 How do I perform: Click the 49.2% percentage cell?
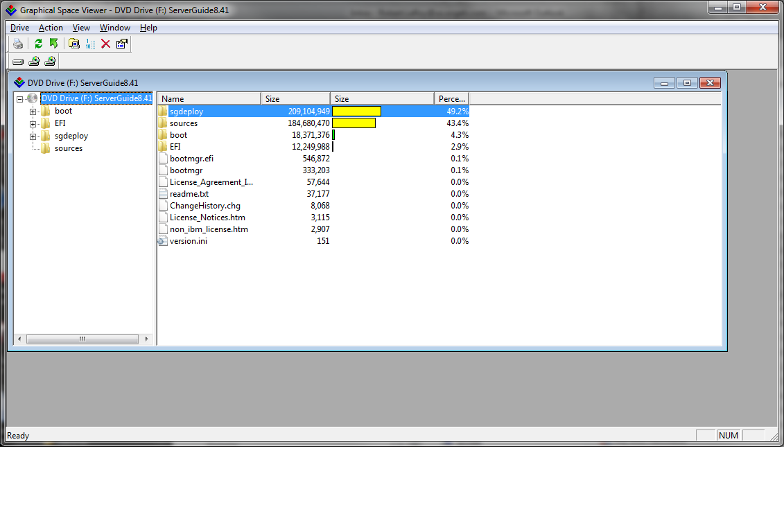[458, 112]
